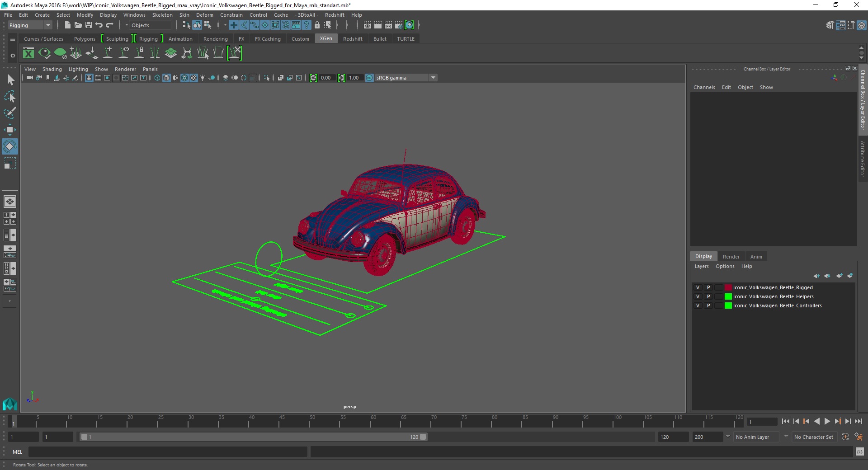868x470 pixels.
Task: Click the XGen layered patches shelf icon
Action: [171, 53]
